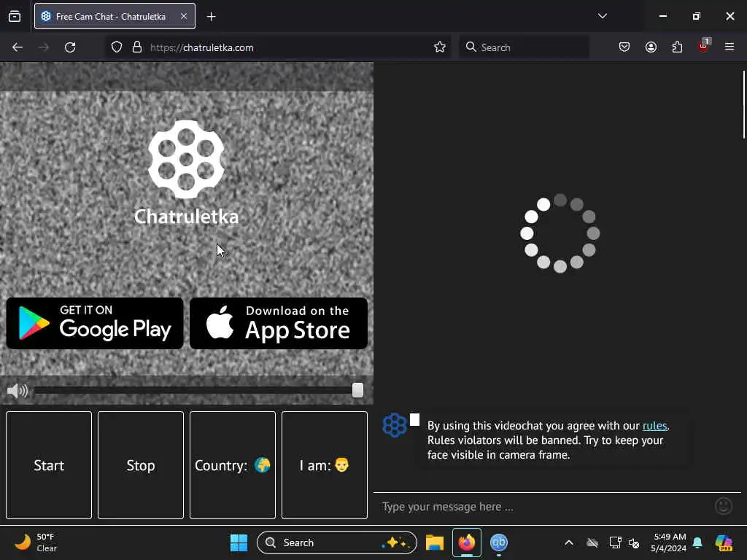Viewport: 747px width, 560px height.
Task: Open the Copilot preview icon
Action: point(724,542)
